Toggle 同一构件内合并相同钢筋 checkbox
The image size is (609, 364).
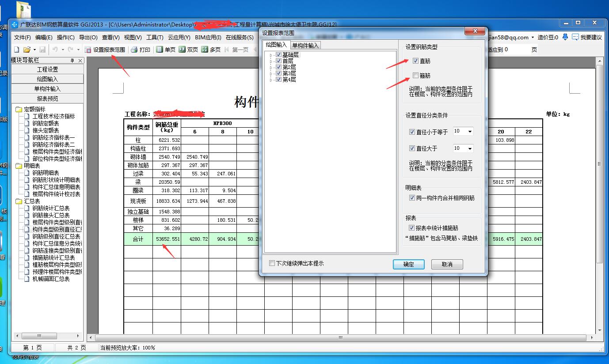click(x=412, y=198)
